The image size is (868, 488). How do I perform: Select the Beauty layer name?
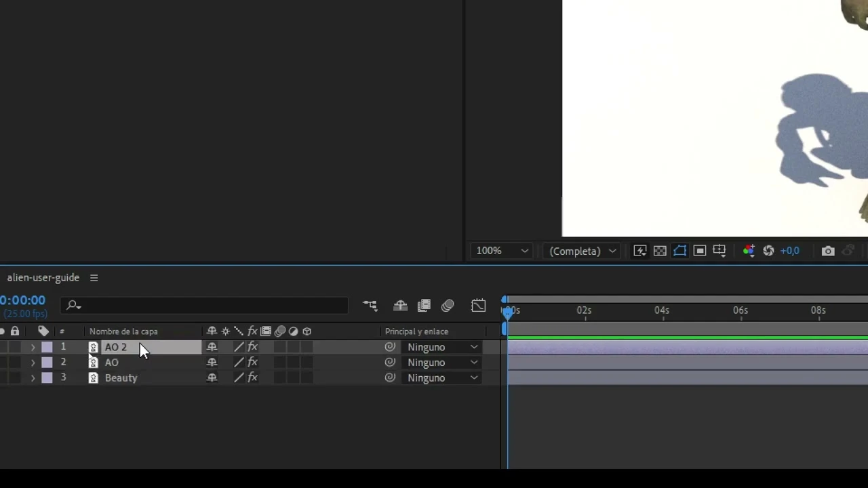coord(121,378)
